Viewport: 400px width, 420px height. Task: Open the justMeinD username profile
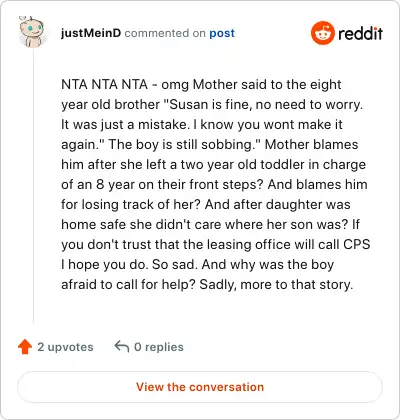click(x=91, y=33)
